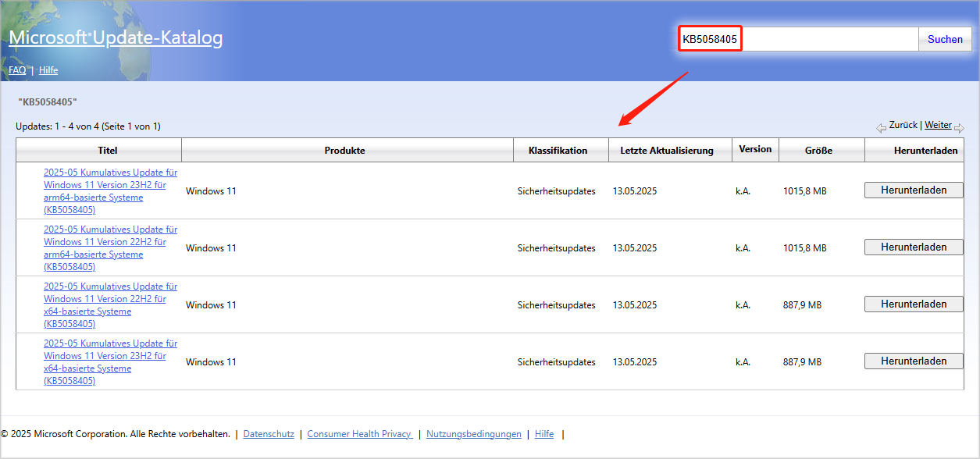Click the Weiter pagination link

pyautogui.click(x=939, y=125)
